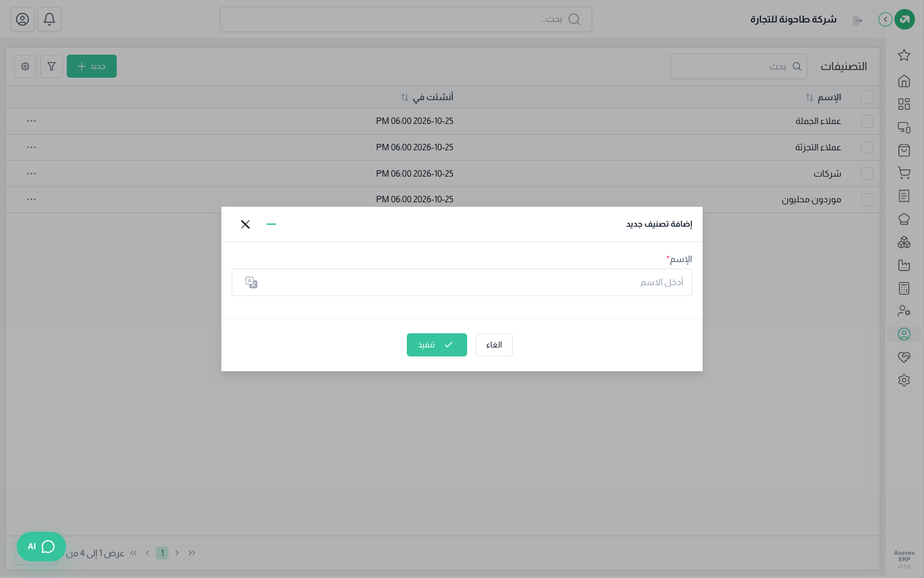Go to home in sidebar
The height and width of the screenshot is (578, 924).
[904, 81]
